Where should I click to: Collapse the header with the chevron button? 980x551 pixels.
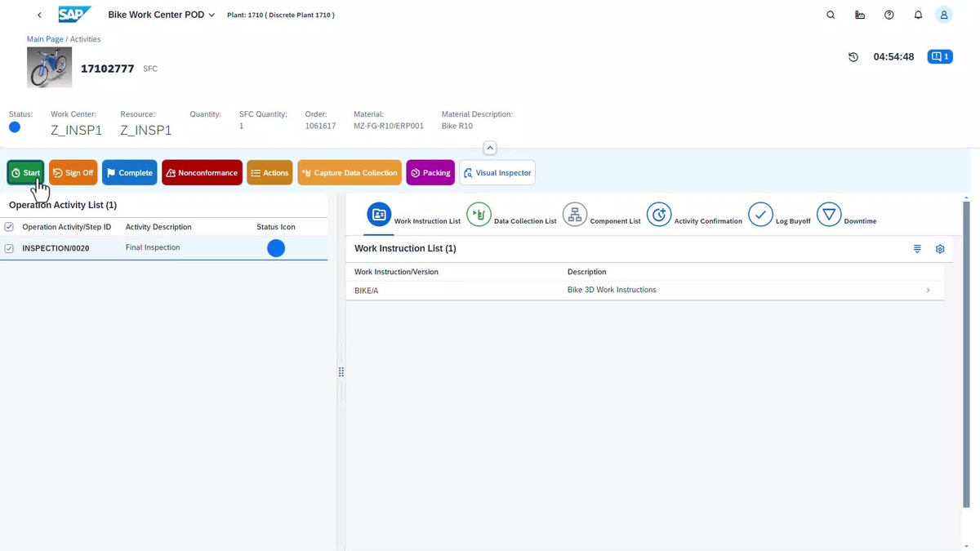pyautogui.click(x=490, y=148)
